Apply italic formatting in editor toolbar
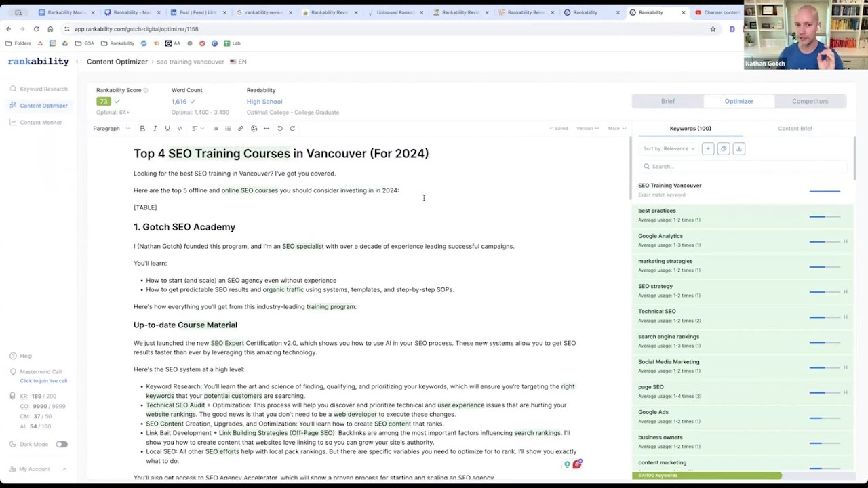Screen dimensions: 868x488 [155, 129]
